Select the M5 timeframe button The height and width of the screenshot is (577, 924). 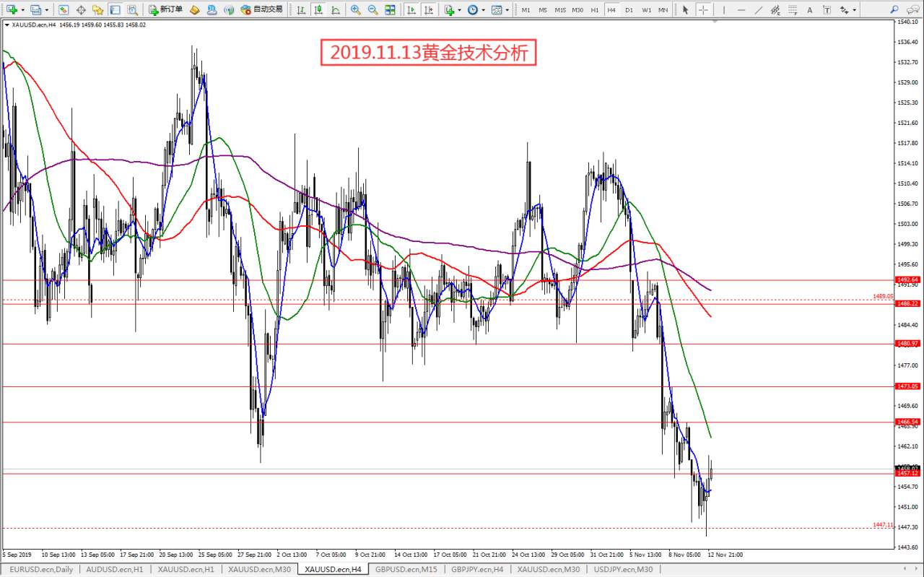coord(543,9)
